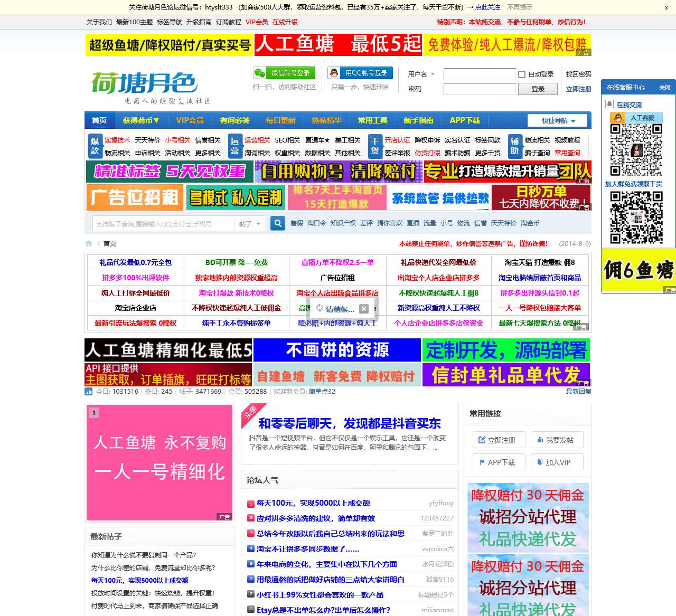
Task: Dismiss the notice with 不再提示
Action: (x=520, y=7)
